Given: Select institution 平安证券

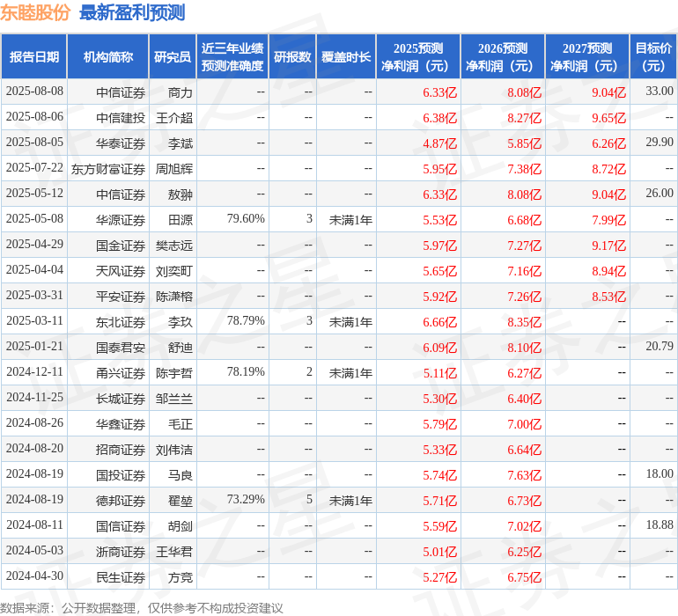Looking at the screenshot, I should (x=121, y=297).
